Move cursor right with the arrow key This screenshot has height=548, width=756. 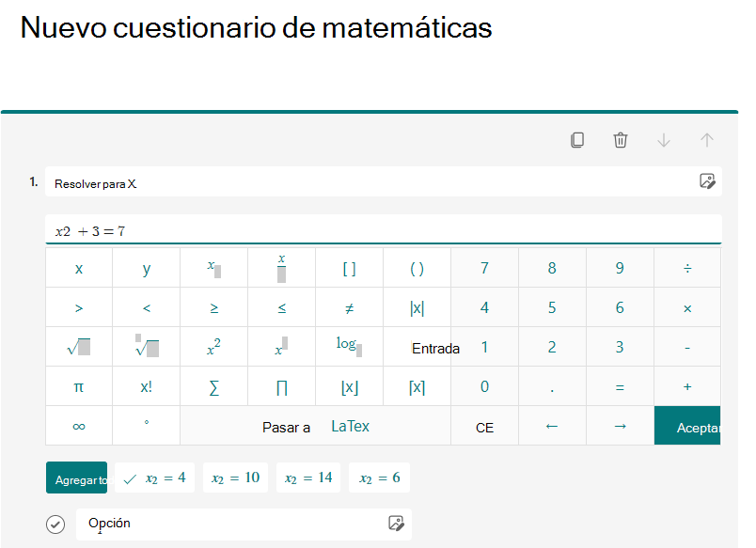tap(620, 426)
